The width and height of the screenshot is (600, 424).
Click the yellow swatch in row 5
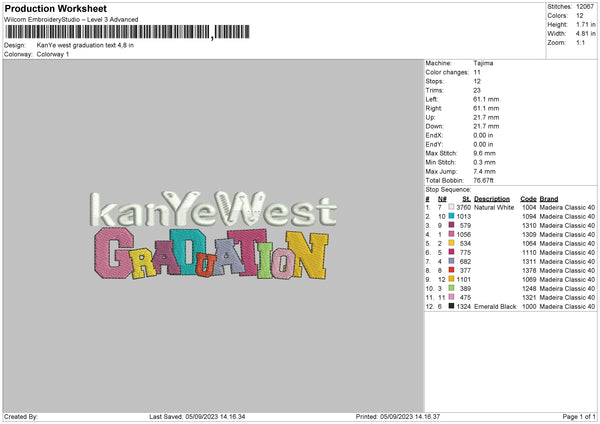click(x=451, y=243)
